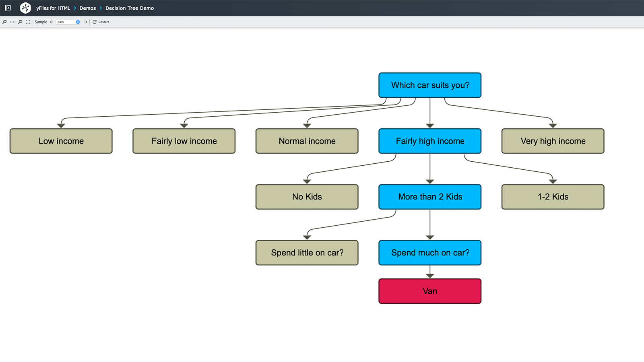The width and height of the screenshot is (644, 362).
Task: Select the Low income node
Action: [x=61, y=141]
